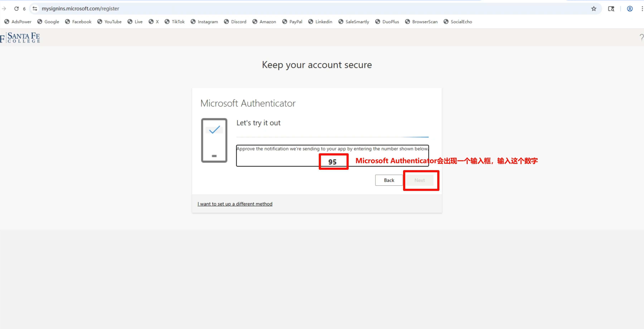Click the phone checkmark illustration
644x329 pixels.
coord(214,140)
